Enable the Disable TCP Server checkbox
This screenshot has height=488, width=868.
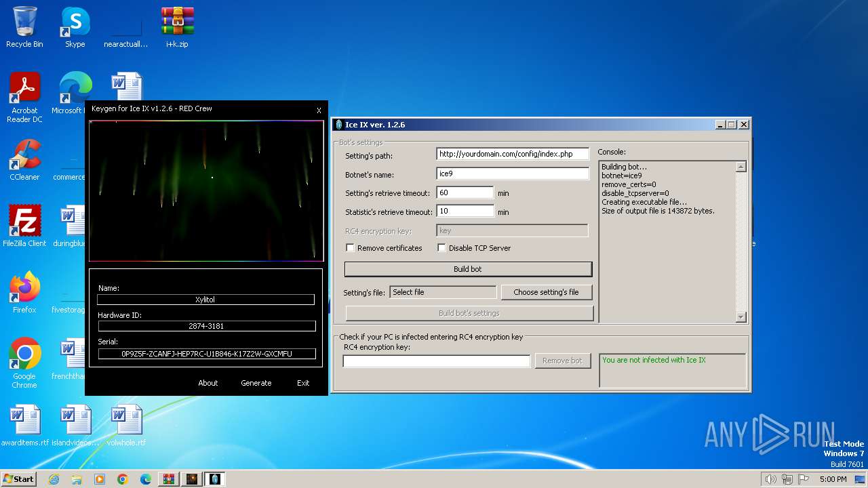click(441, 248)
